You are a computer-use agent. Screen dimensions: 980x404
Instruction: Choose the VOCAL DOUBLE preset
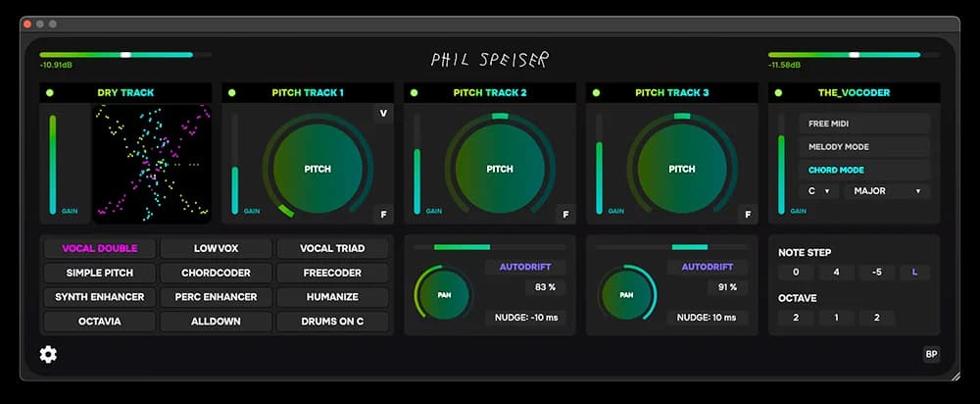point(100,248)
